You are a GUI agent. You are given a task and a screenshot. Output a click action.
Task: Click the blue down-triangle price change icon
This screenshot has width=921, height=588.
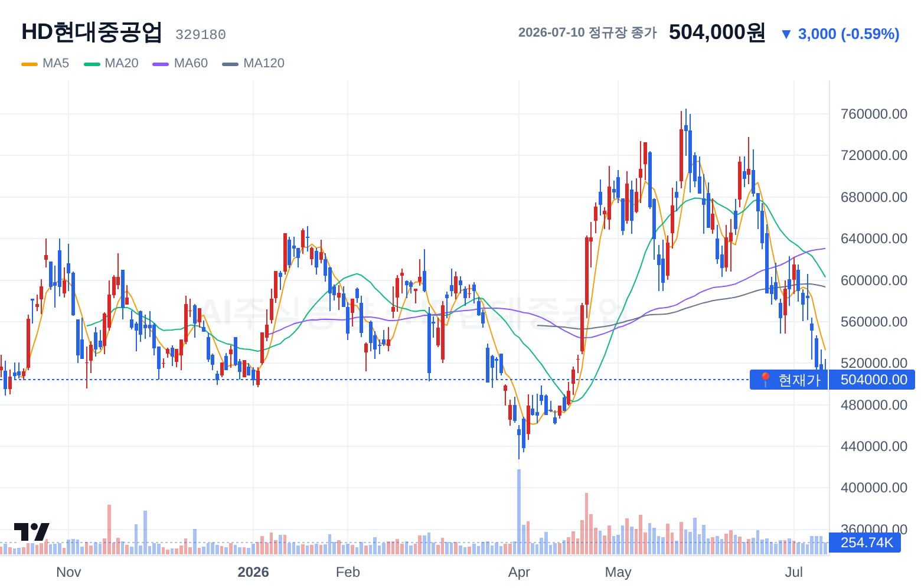(786, 34)
